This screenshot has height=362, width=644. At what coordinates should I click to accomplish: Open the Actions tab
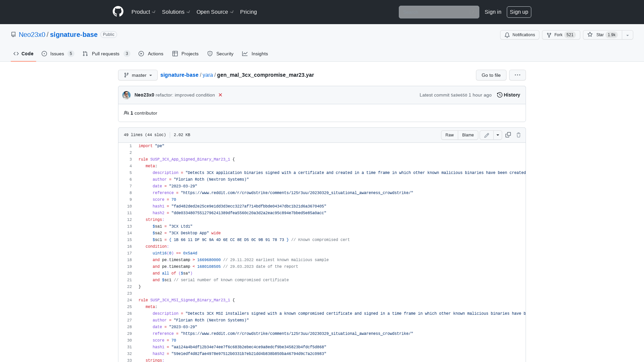pyautogui.click(x=151, y=54)
